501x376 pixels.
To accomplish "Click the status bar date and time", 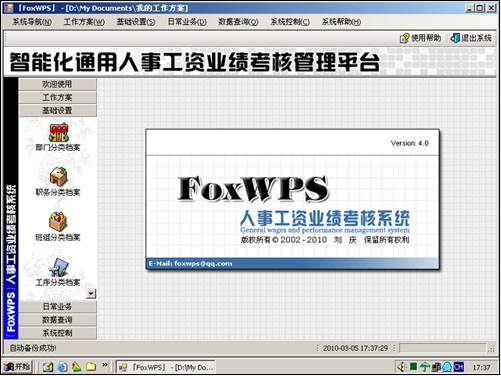I will pos(355,348).
